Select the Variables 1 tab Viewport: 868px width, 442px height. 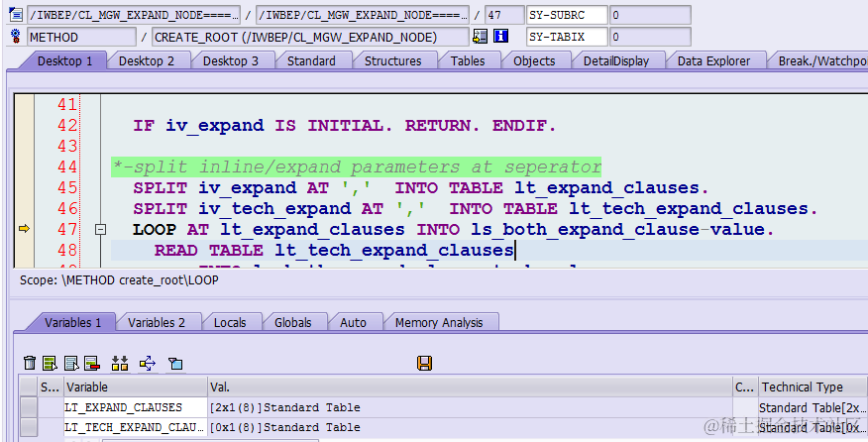click(73, 322)
